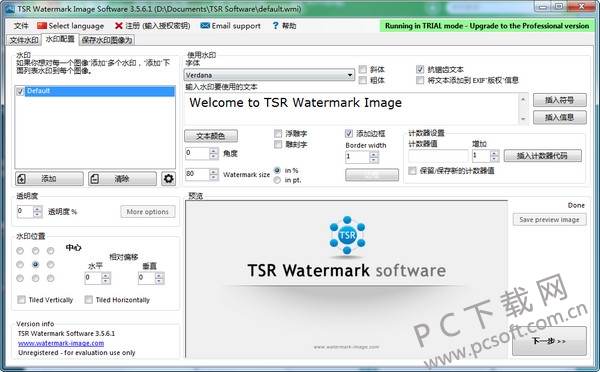This screenshot has width=600, height=372.
Task: Enable the Tiled Vertically checkbox
Action: 21,299
